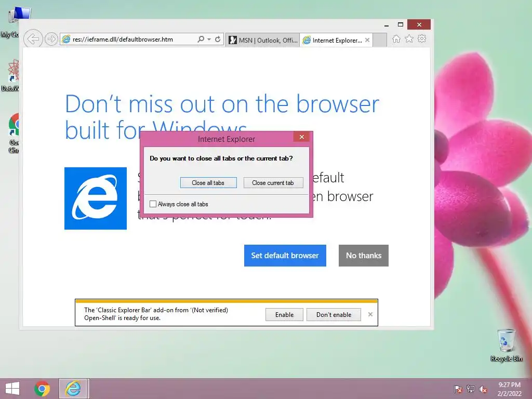The image size is (532, 399).
Task: Maximize the Internet Explorer window
Action: 401,24
